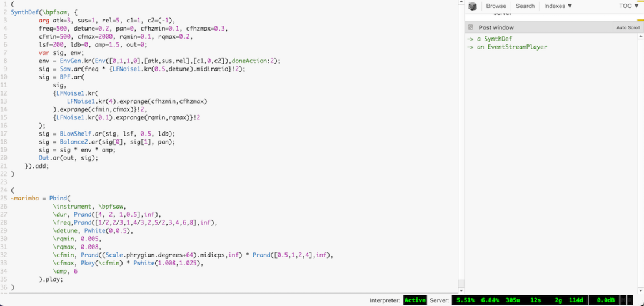
Task: Click 'arg' keyword on line 3
Action: pos(44,20)
